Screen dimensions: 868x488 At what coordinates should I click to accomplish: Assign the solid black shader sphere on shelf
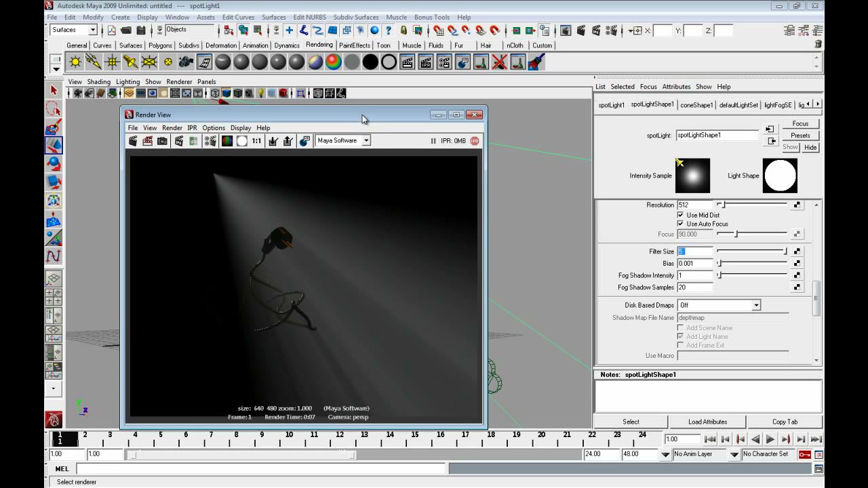[x=370, y=62]
